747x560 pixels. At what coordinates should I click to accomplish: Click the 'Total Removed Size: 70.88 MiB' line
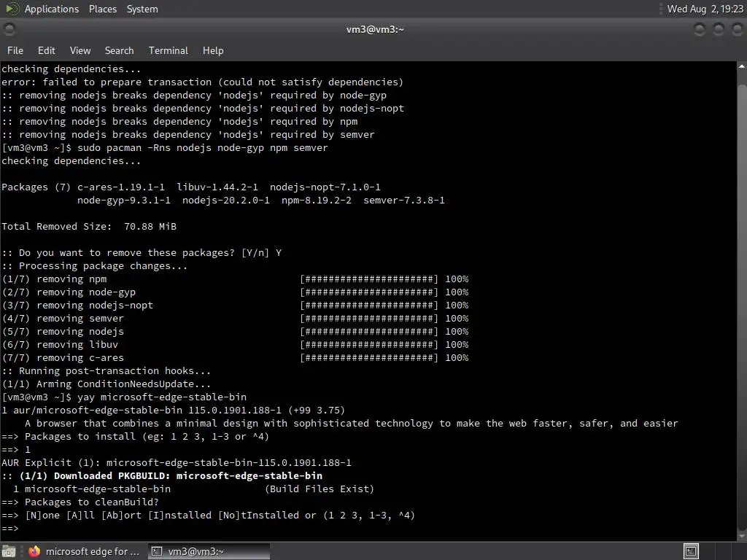click(x=89, y=227)
